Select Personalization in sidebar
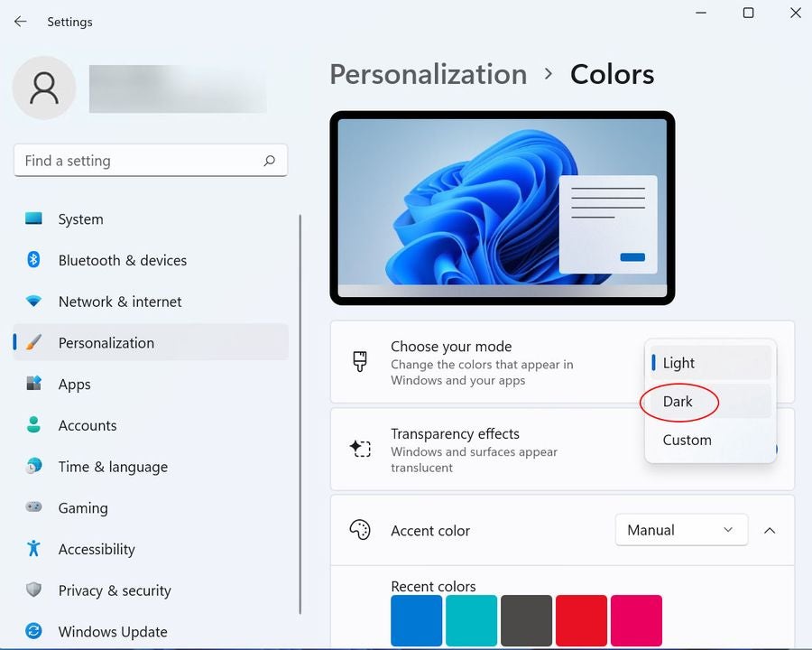Screen dimensions: 812x650 [x=150, y=343]
